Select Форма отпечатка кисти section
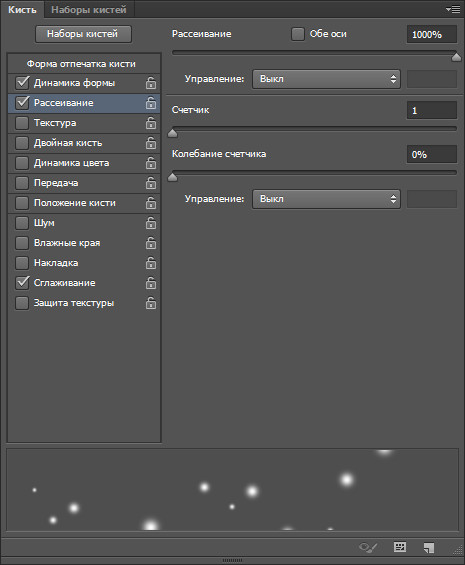This screenshot has height=565, width=465. coord(81,64)
